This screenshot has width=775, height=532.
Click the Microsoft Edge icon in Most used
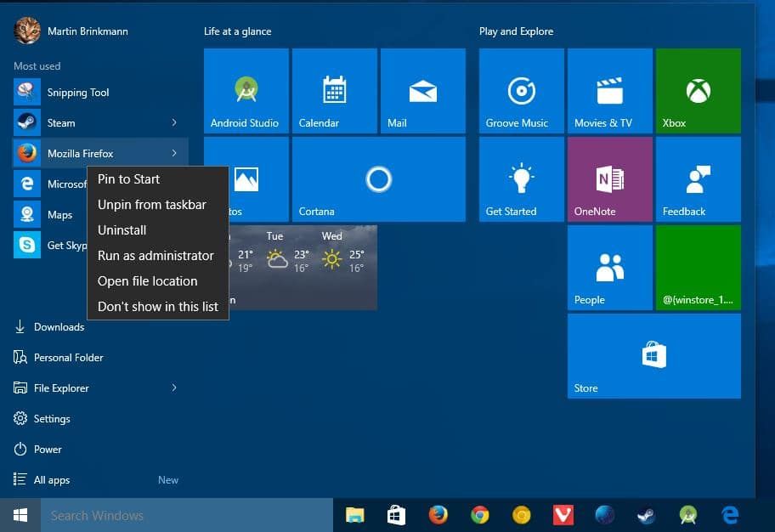[27, 184]
